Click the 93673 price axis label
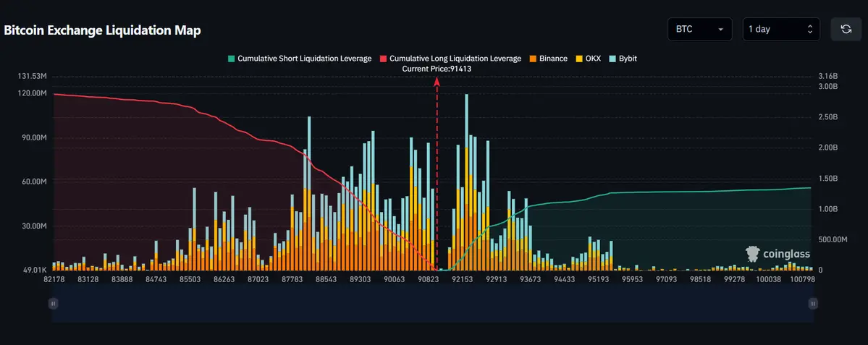The height and width of the screenshot is (345, 868). pos(531,280)
